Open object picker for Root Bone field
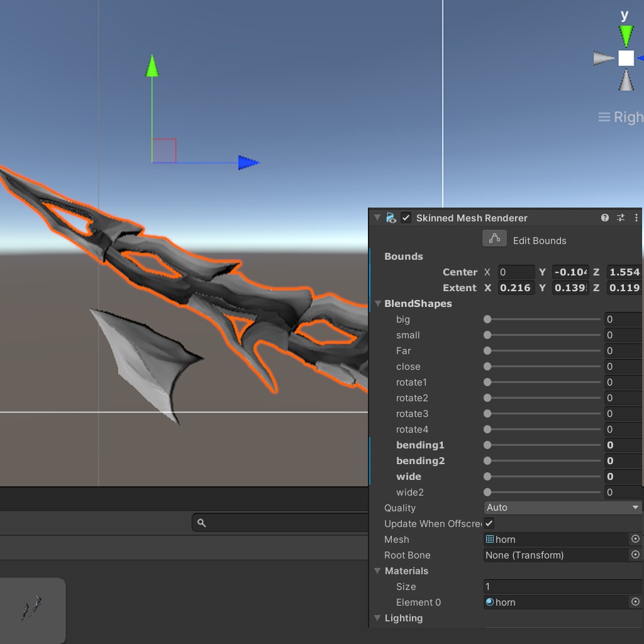This screenshot has width=644, height=644. pyautogui.click(x=635, y=555)
